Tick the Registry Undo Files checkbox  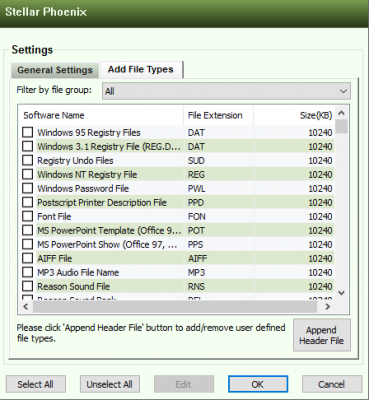(x=28, y=160)
